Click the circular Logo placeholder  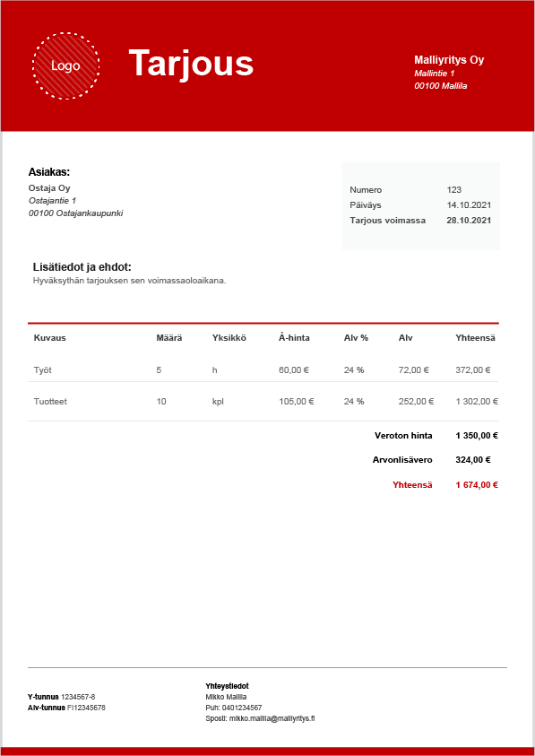pyautogui.click(x=66, y=66)
